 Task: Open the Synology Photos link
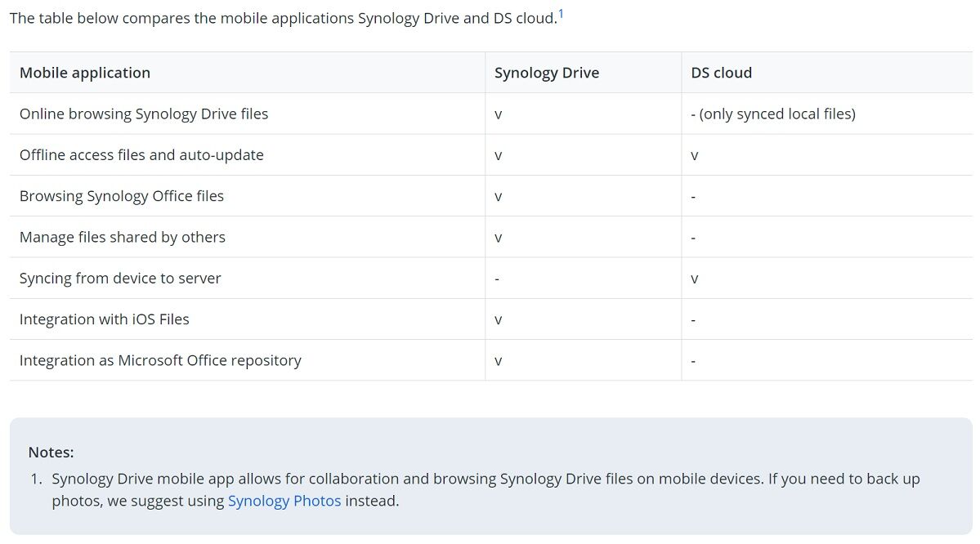[x=284, y=501]
